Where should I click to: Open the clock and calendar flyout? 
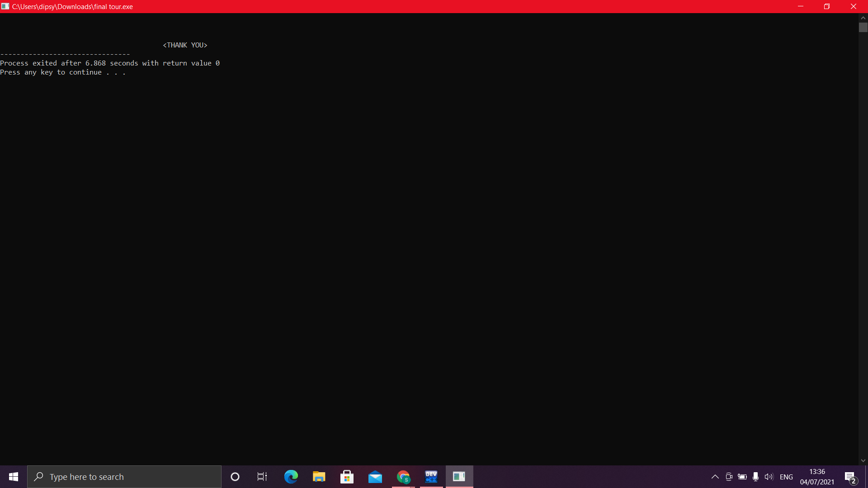click(817, 477)
